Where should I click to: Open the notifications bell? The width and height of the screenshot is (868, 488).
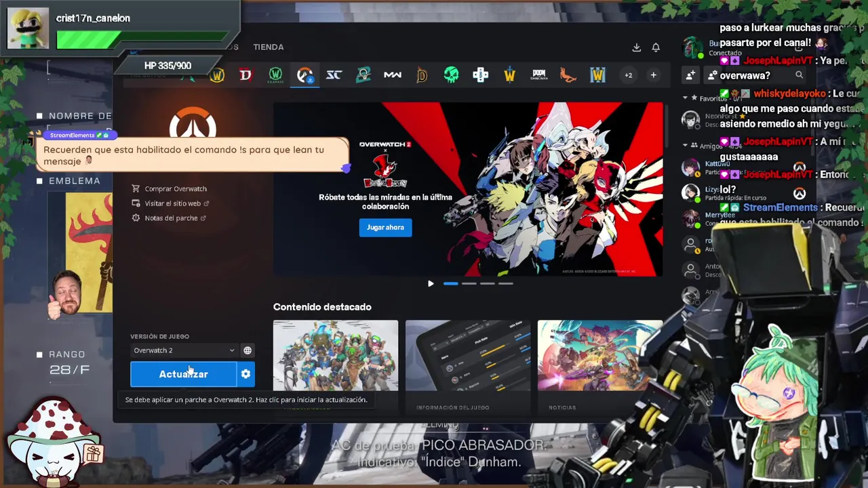coord(656,47)
